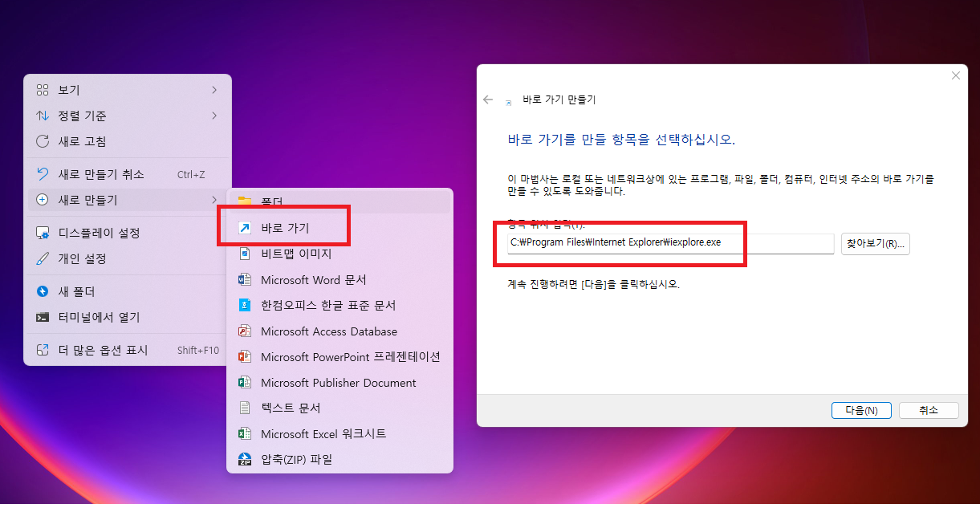980x520 pixels.
Task: Click the 새로 고침 refresh icon
Action: 43,141
